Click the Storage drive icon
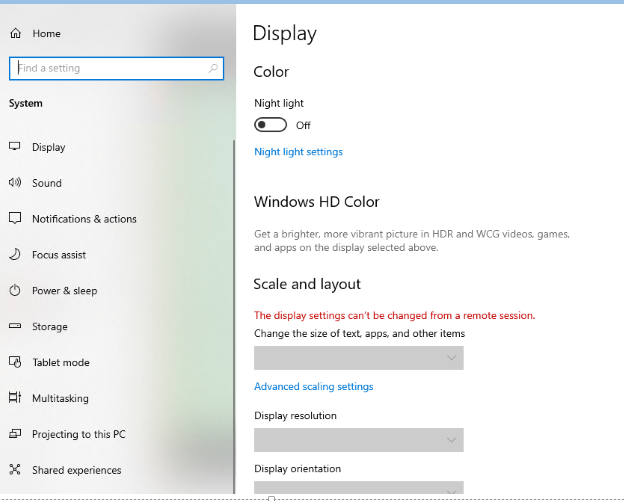 (15, 326)
